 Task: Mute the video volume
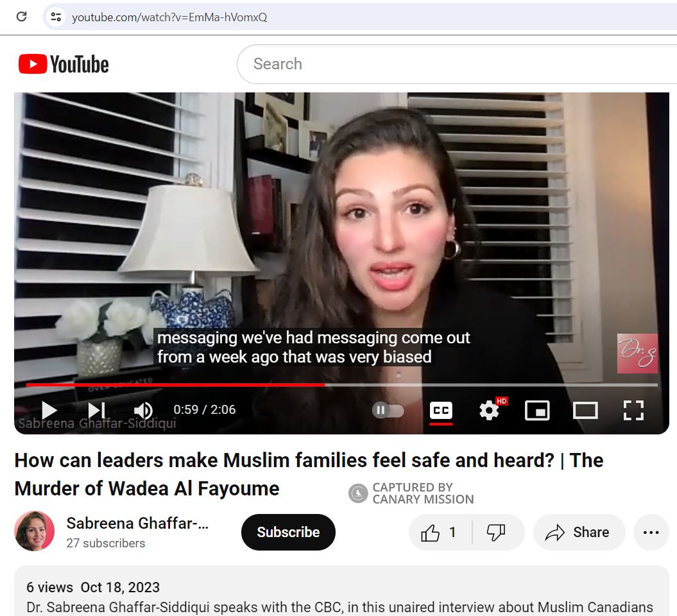142,411
